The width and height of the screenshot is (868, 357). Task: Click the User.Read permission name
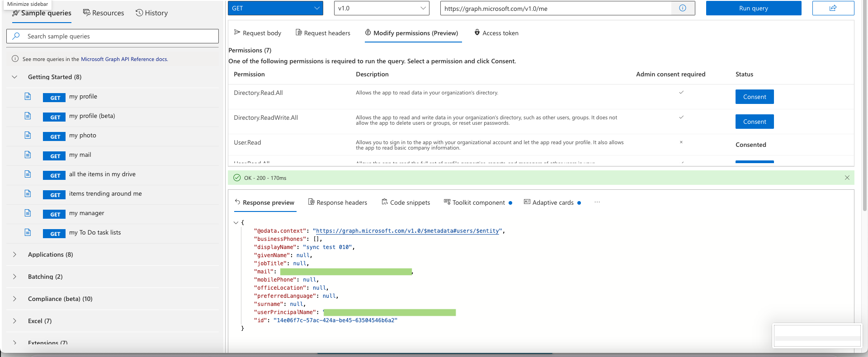[x=247, y=142]
